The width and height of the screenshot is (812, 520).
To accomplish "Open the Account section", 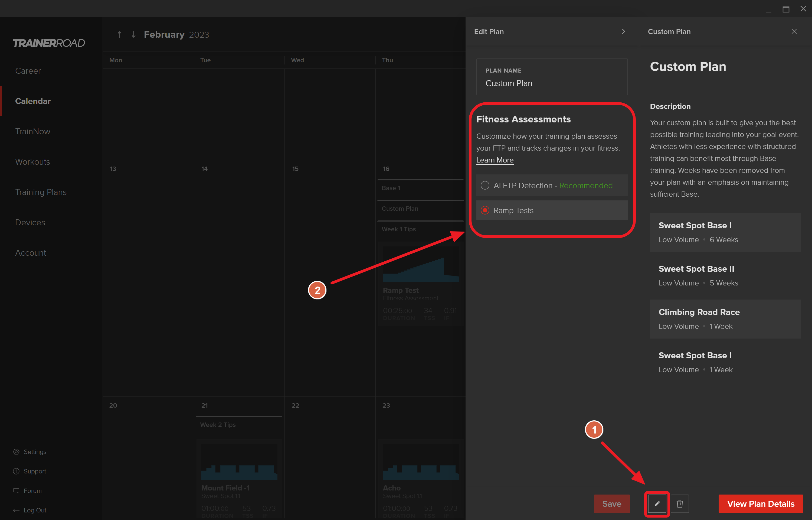I will (30, 253).
